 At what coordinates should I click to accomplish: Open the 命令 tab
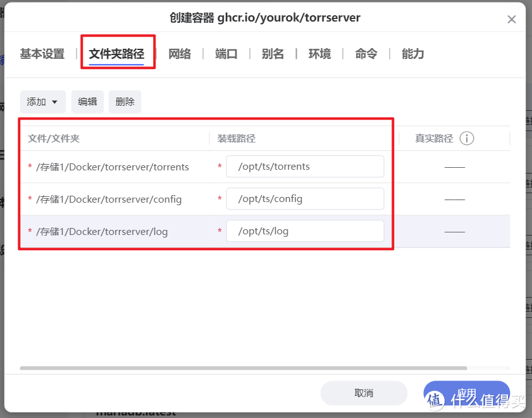click(x=366, y=54)
